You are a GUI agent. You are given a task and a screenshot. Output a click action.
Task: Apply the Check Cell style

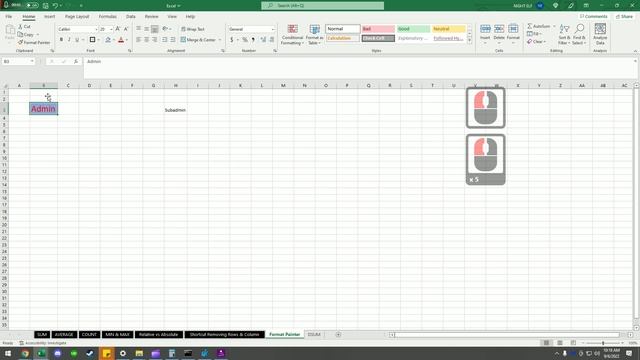point(378,38)
